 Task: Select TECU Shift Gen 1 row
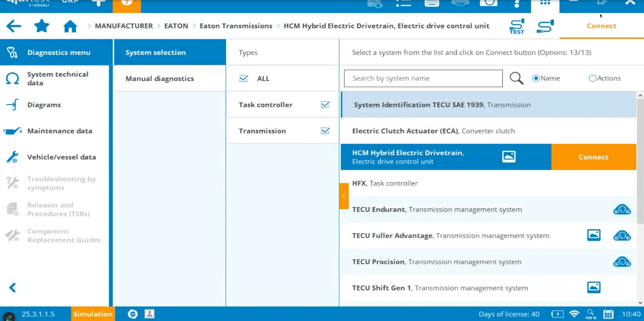coord(489,288)
